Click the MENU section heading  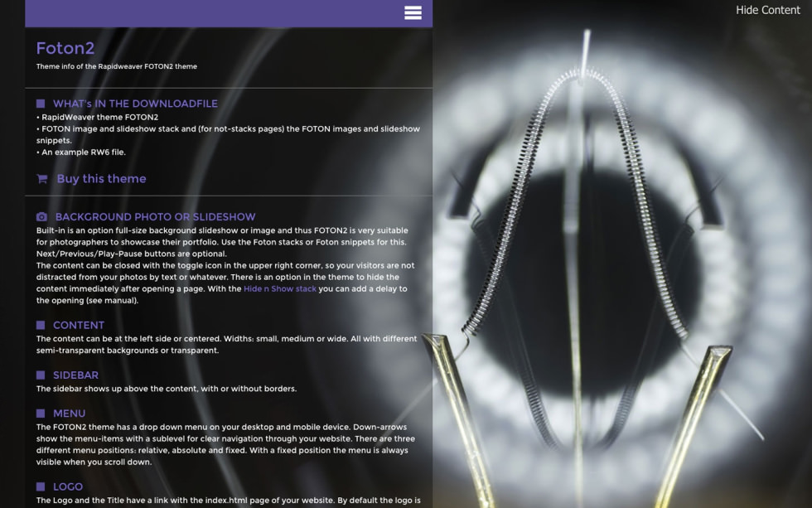70,414
